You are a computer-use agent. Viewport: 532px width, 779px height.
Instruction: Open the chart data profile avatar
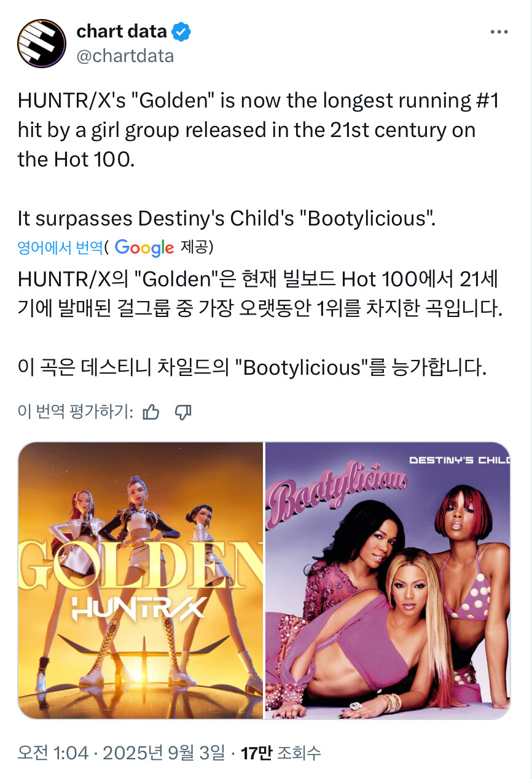click(x=42, y=43)
